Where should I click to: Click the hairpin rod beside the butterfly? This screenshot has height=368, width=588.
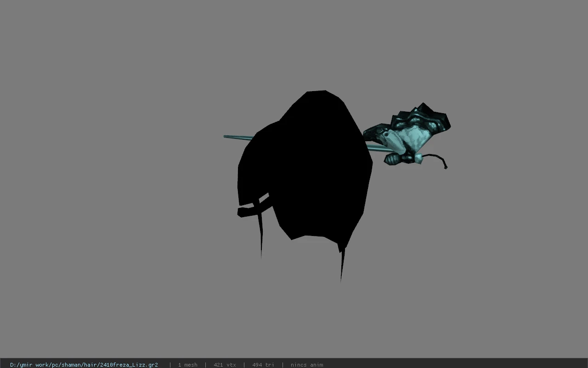click(379, 148)
